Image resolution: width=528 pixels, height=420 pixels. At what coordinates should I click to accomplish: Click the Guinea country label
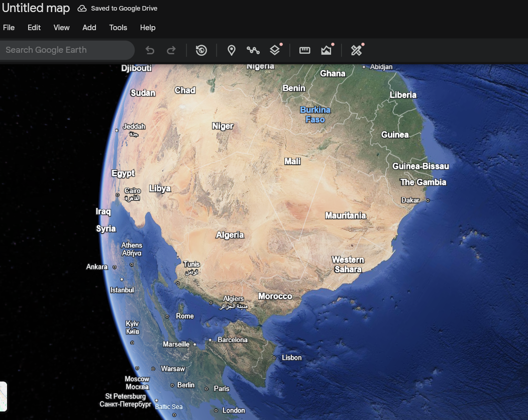(395, 135)
